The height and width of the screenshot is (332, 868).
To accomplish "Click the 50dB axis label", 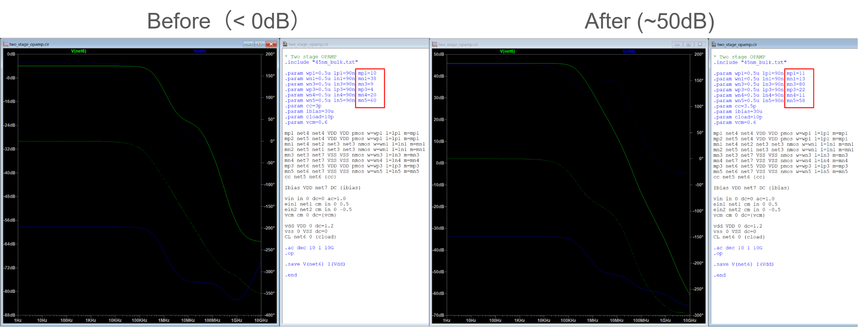I will pyautogui.click(x=439, y=55).
